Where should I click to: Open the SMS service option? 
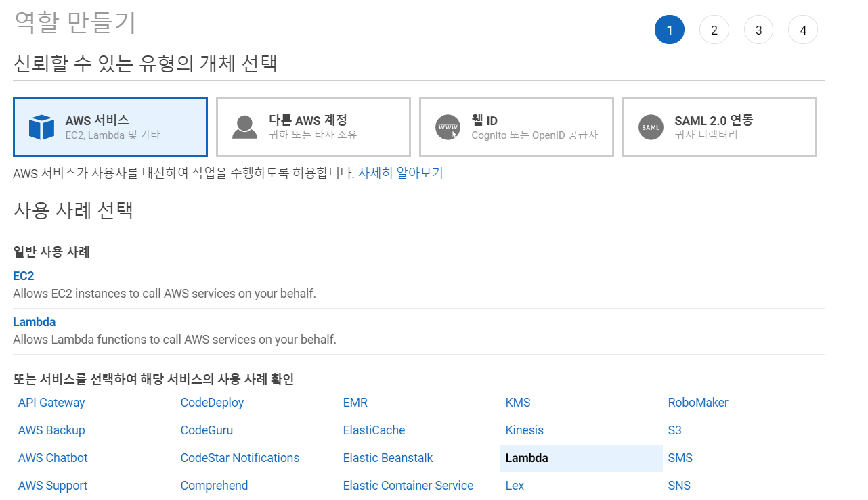[680, 458]
